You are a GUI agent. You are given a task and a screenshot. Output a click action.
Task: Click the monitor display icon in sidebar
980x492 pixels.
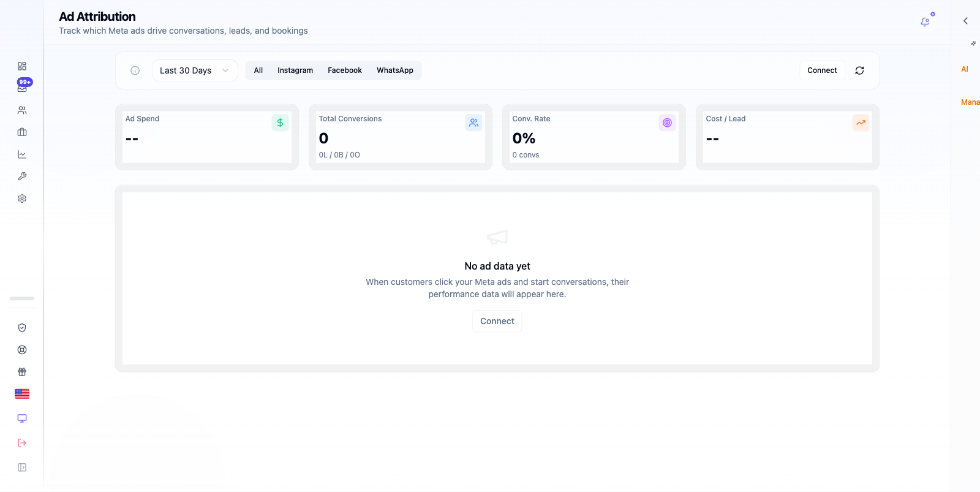point(22,418)
